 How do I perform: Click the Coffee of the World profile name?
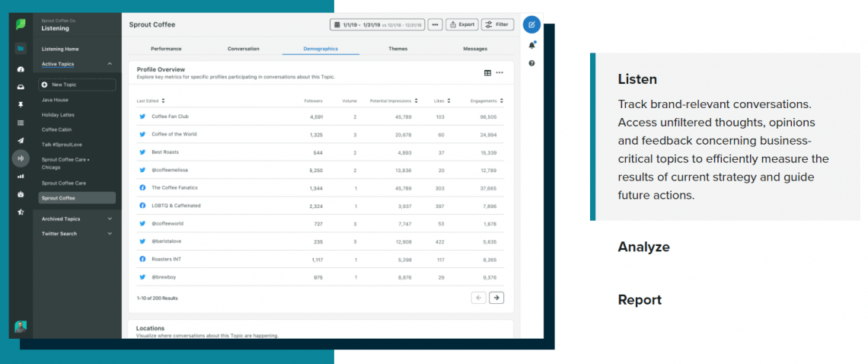174,134
